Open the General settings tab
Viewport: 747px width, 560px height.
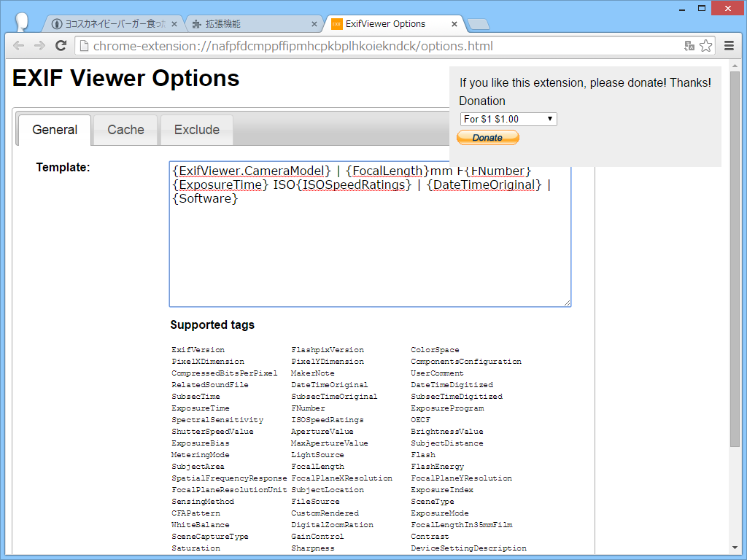[55, 130]
